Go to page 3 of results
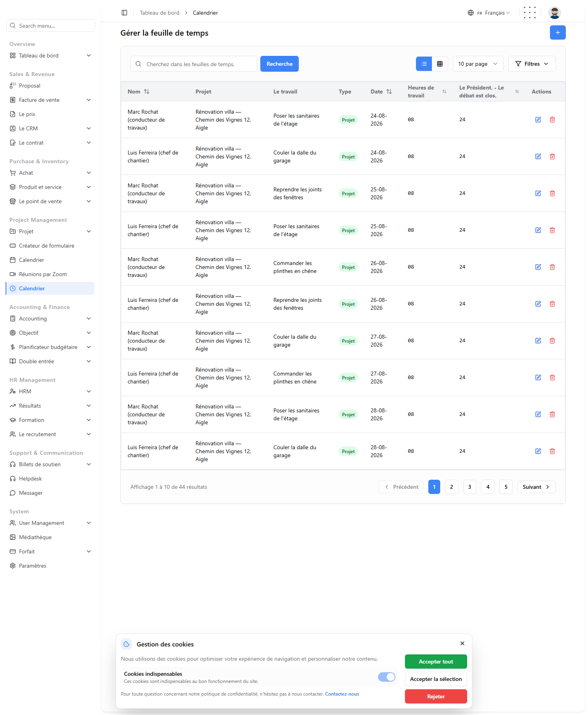 click(470, 487)
